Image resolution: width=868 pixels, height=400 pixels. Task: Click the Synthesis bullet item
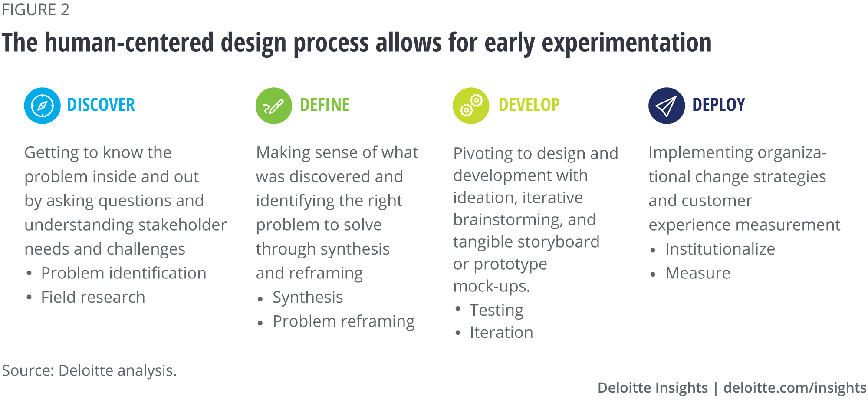click(307, 297)
